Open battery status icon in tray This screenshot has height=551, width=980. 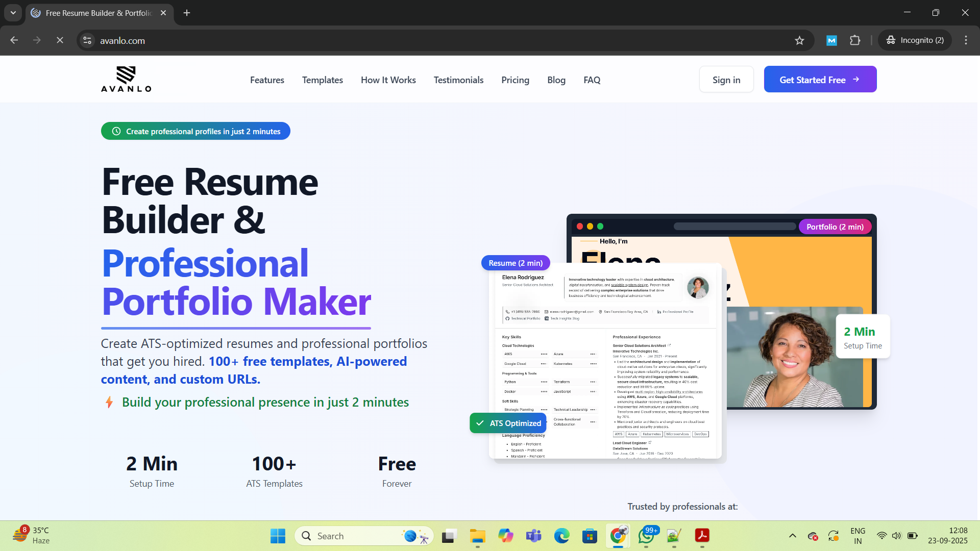coord(913,536)
